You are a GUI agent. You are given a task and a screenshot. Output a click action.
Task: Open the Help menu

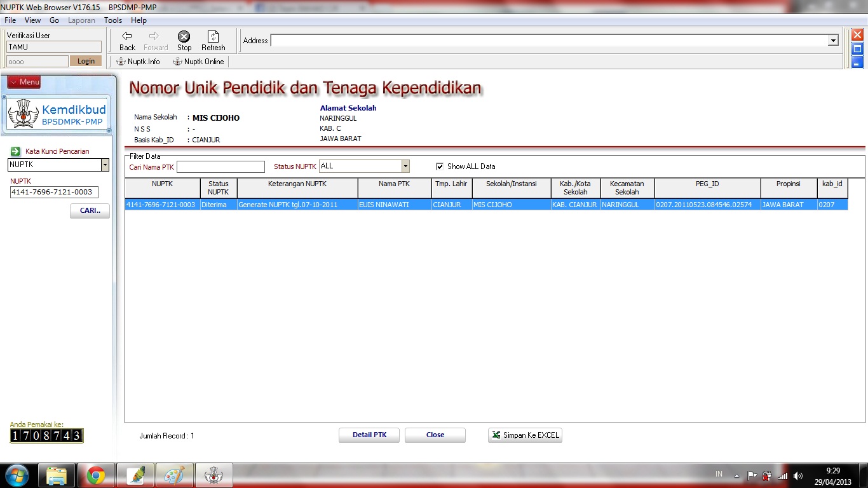139,20
